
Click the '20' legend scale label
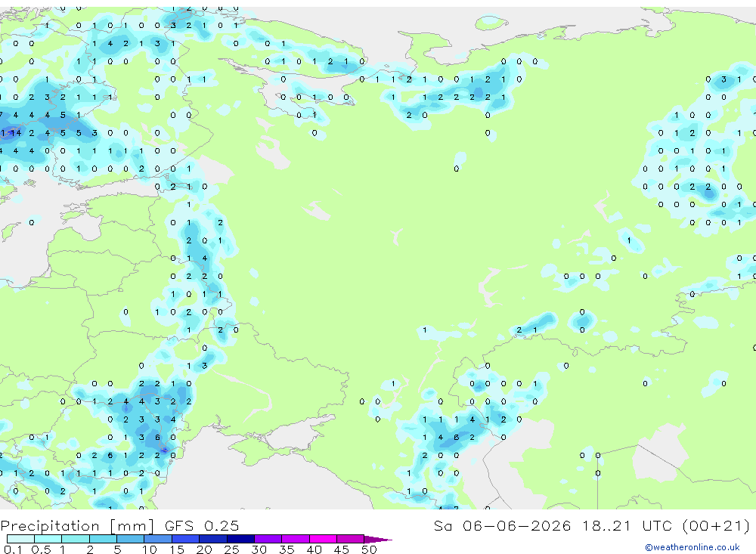point(204,549)
